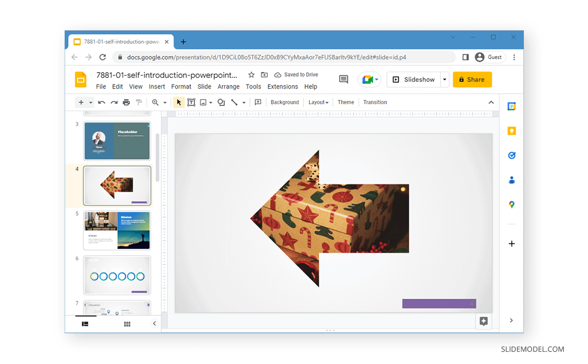Screen dimensions: 588x364
Task: Redo the last action
Action: [114, 102]
